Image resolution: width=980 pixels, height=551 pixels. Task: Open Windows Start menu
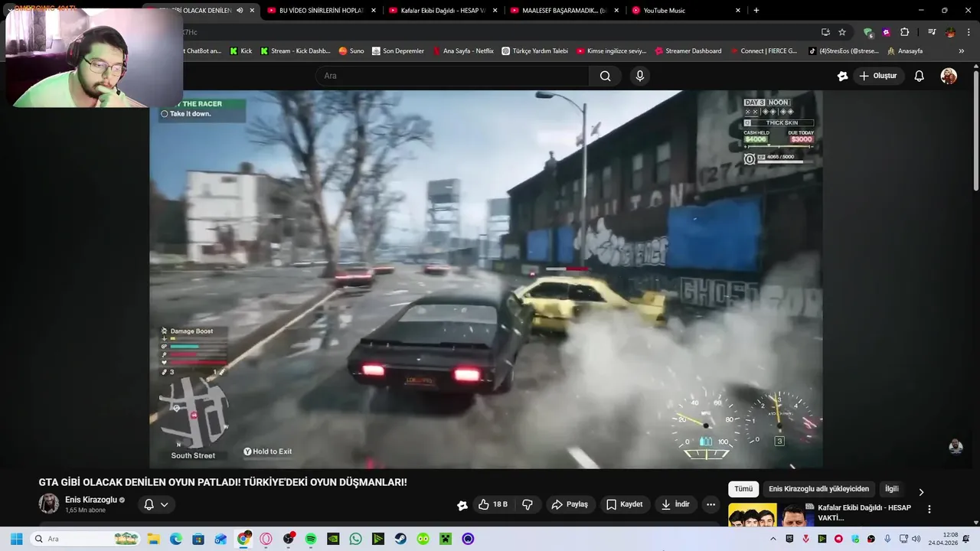pyautogui.click(x=16, y=539)
